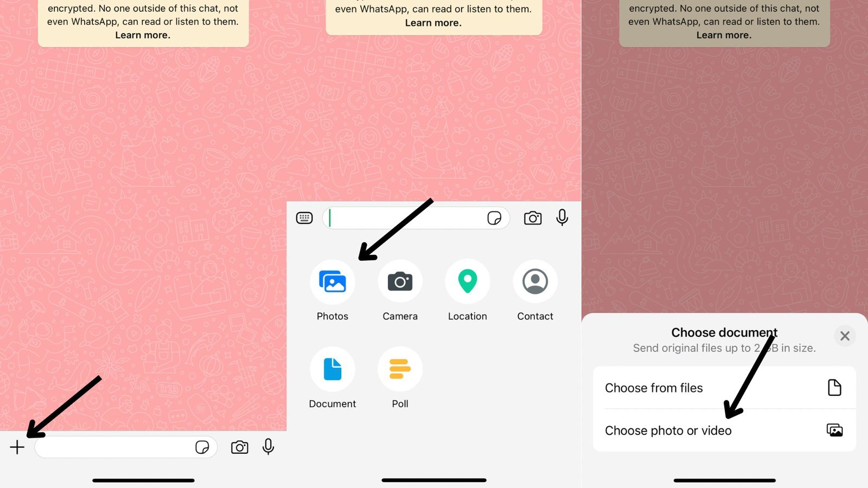Close the Choose document sheet

click(845, 336)
